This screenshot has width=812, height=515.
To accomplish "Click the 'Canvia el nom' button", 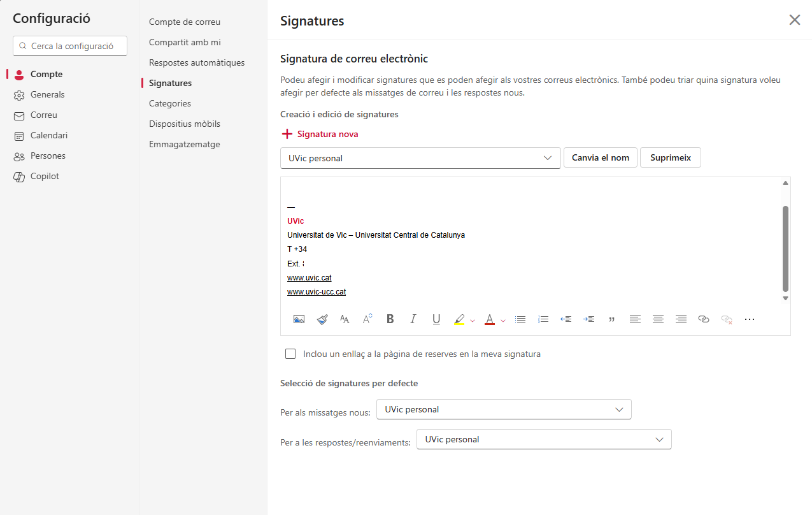I will [600, 157].
